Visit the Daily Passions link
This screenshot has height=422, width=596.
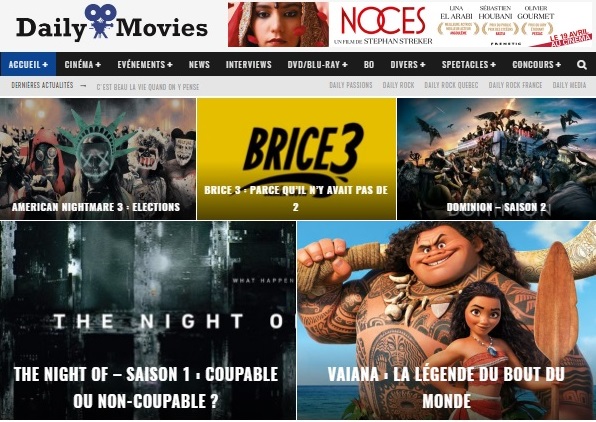tap(351, 85)
